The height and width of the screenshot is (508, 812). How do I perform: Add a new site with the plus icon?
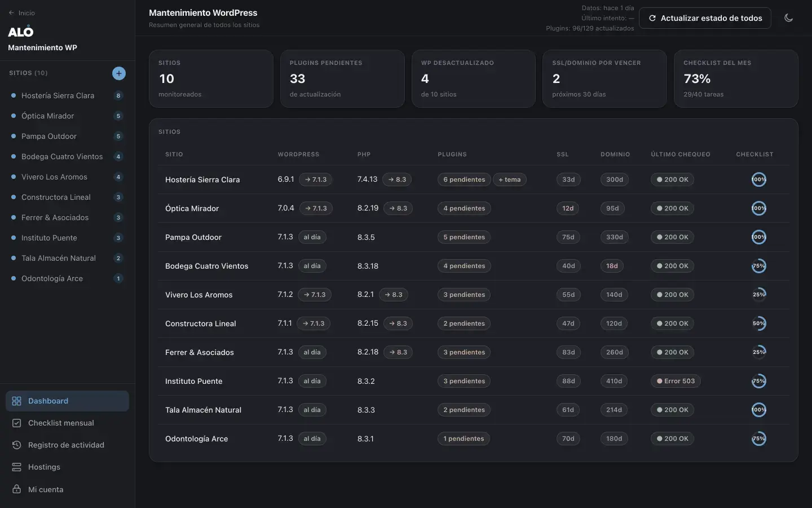click(119, 73)
